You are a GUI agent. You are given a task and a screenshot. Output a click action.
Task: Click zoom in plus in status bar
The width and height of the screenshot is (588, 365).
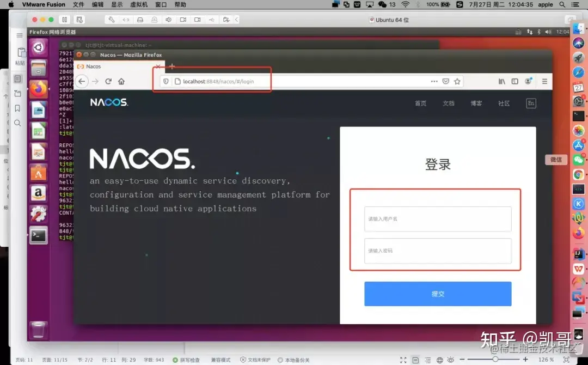525,360
